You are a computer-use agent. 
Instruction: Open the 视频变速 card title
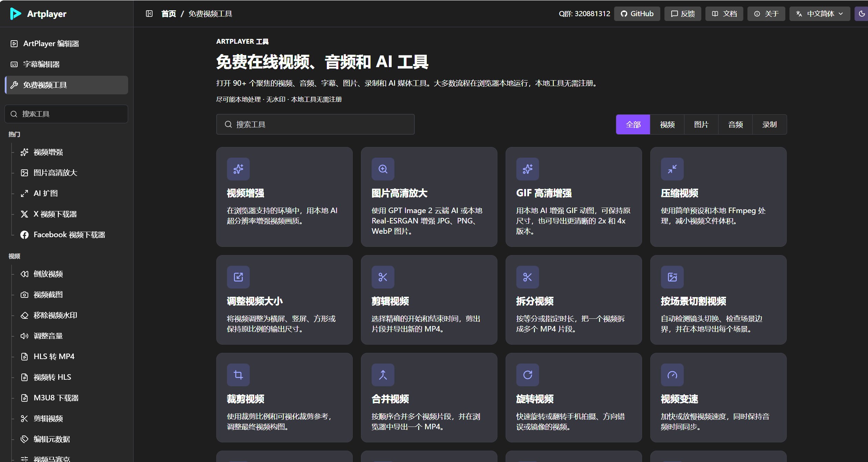[680, 399]
